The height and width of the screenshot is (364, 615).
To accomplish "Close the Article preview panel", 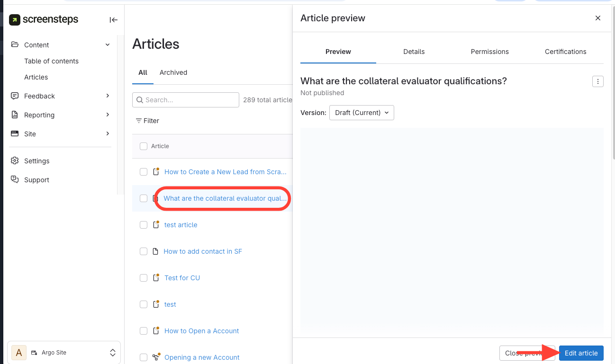I will coord(597,18).
